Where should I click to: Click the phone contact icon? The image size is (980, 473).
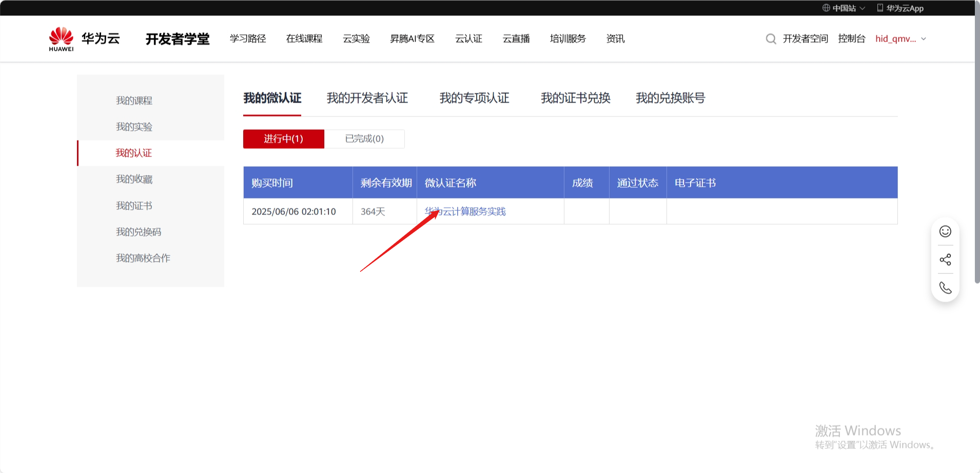click(945, 288)
